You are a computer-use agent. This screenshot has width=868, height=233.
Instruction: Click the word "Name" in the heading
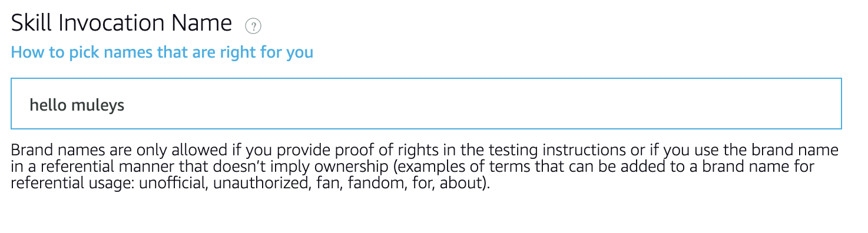coord(201,23)
